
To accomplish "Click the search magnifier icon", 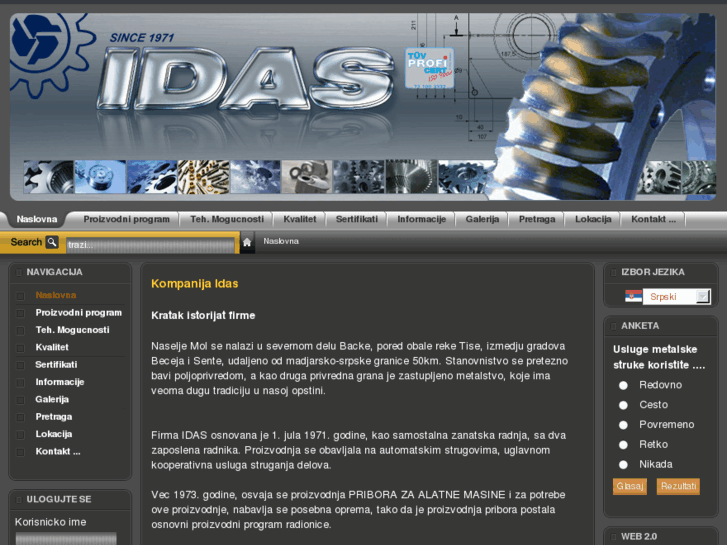I will pyautogui.click(x=52, y=242).
